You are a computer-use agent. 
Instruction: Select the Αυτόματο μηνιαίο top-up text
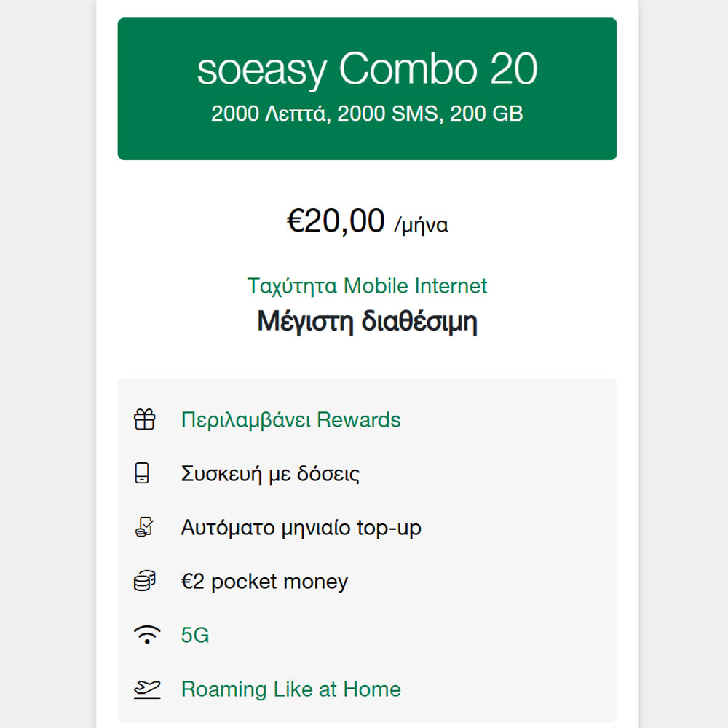(301, 528)
